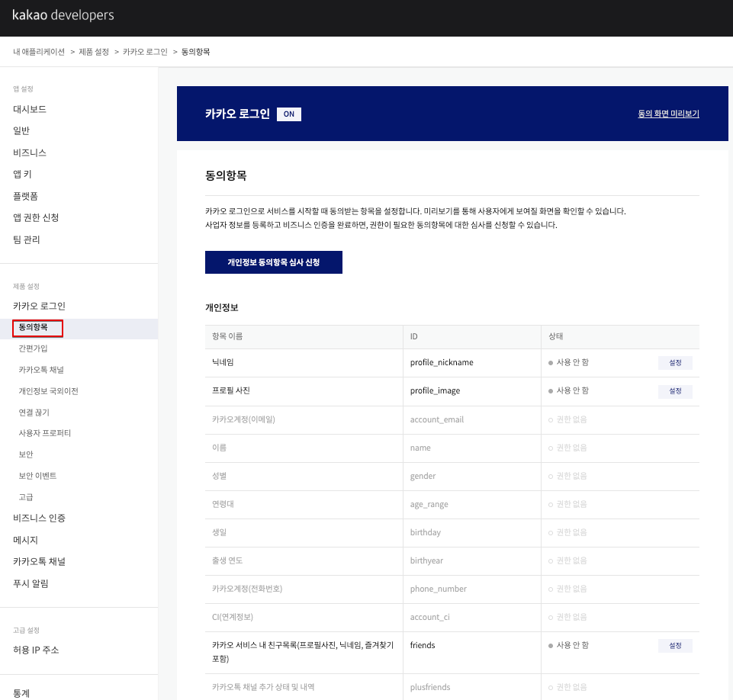Select 고급 submenu item
Viewport: 733px width, 700px height.
point(26,497)
